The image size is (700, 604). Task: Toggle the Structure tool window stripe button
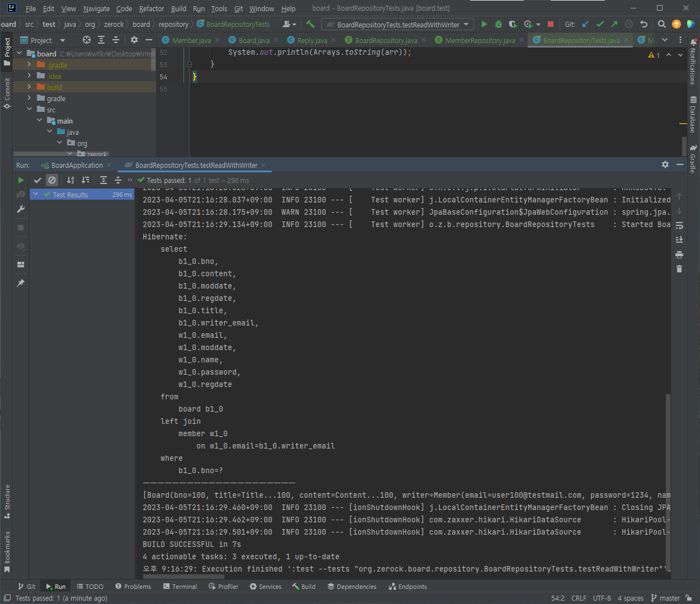tap(7, 502)
